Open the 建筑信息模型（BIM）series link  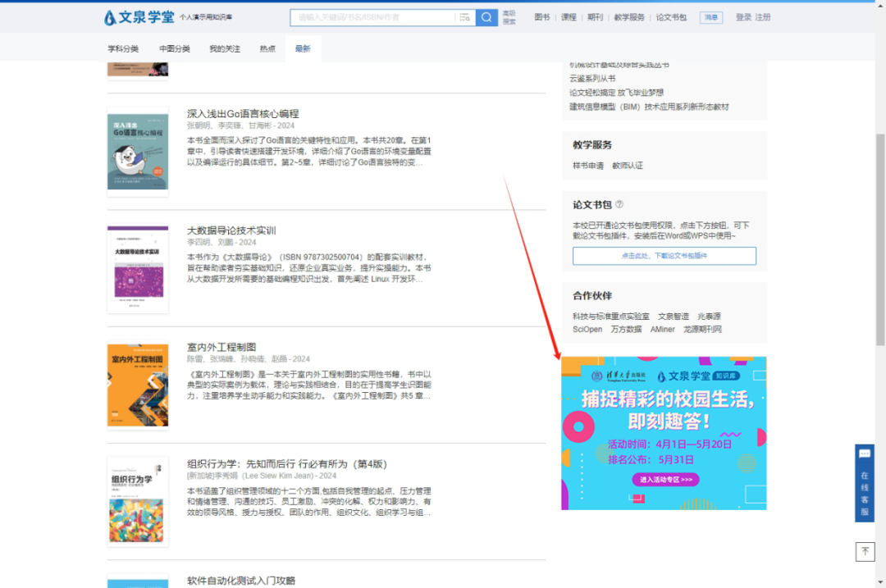[649, 107]
